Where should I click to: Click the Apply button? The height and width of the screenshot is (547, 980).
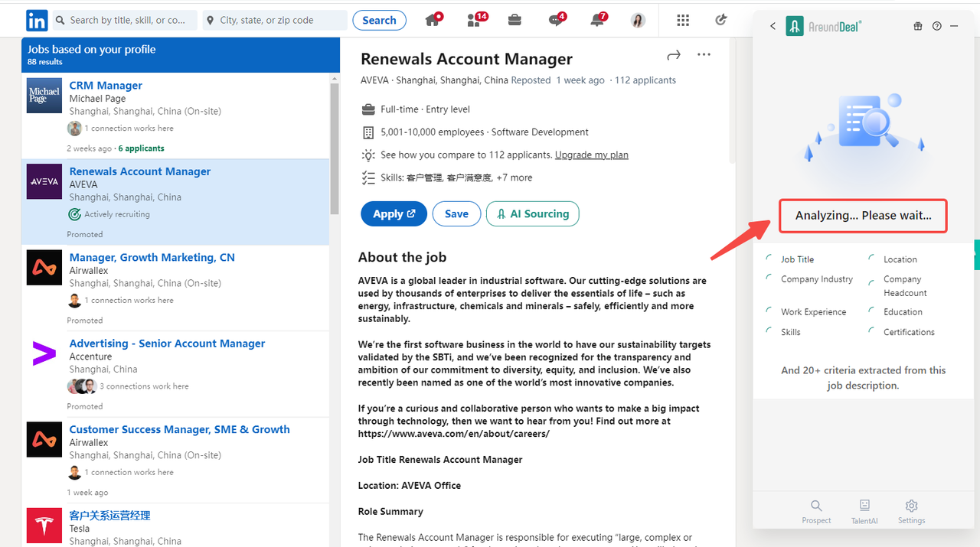pyautogui.click(x=394, y=214)
